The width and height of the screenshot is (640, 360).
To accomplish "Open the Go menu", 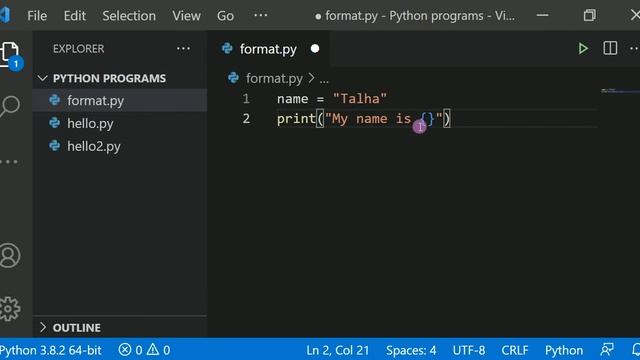I will 225,16.
